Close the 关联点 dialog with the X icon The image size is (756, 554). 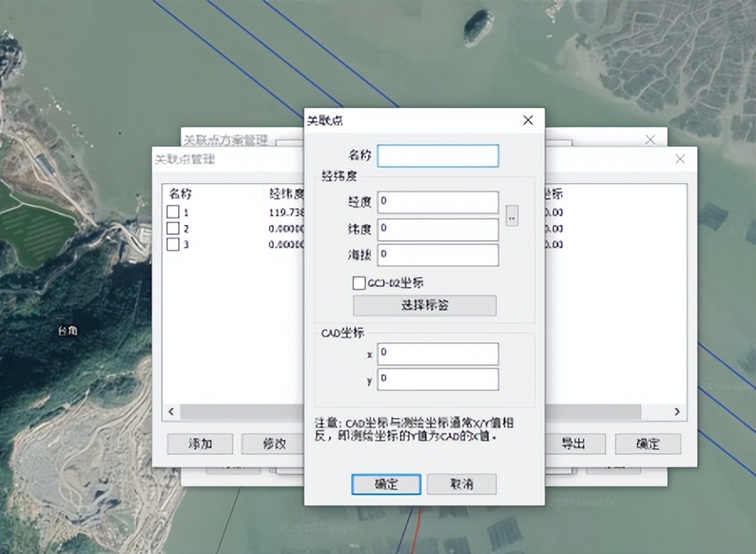pos(528,120)
